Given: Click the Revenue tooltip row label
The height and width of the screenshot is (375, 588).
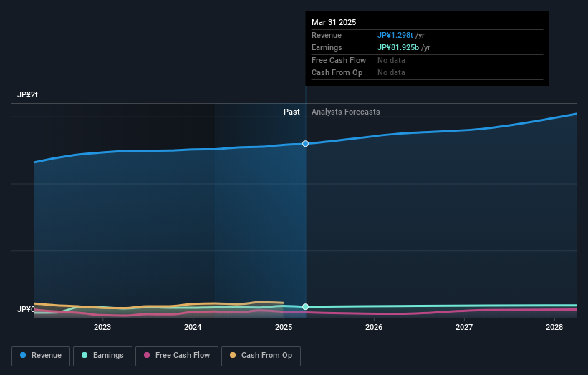Looking at the screenshot, I should click(327, 35).
